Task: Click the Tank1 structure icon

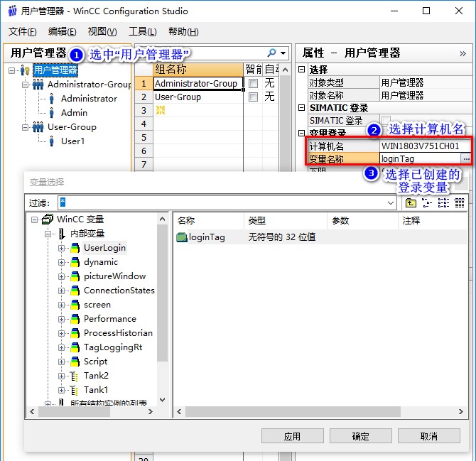Action: (74, 390)
